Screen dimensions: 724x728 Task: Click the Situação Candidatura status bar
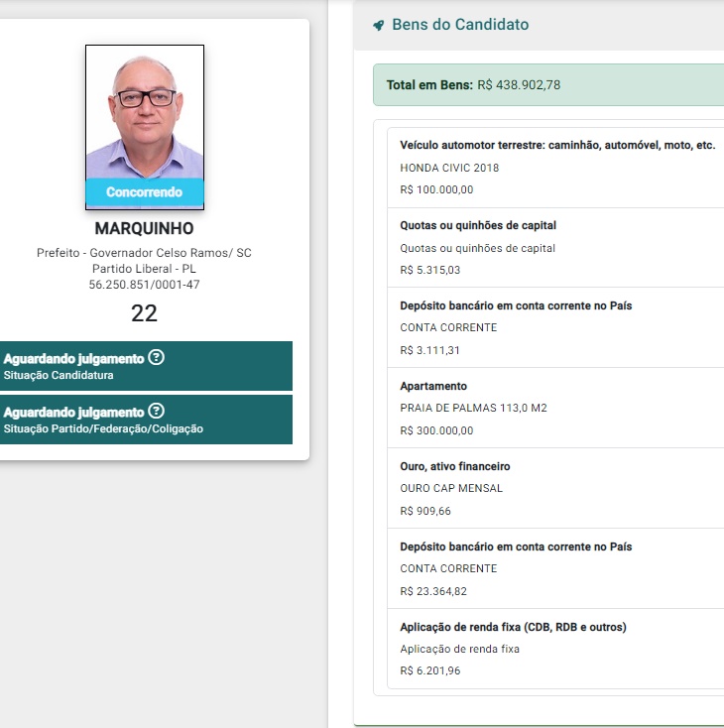pyautogui.click(x=146, y=366)
